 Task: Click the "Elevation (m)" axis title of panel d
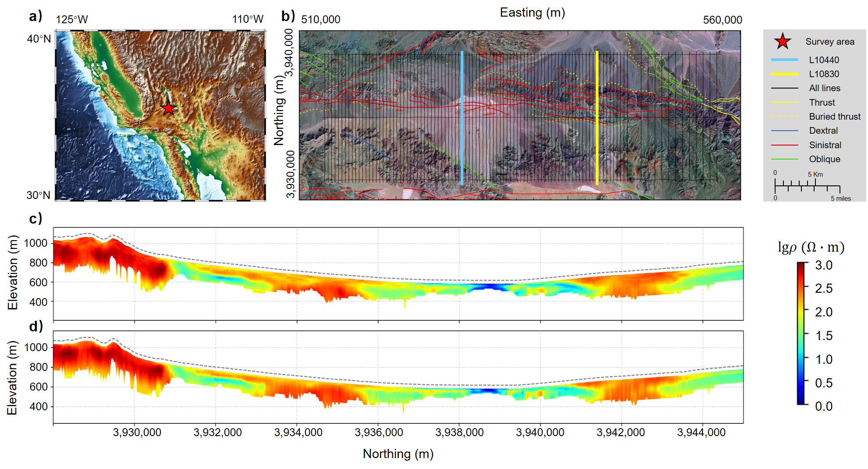[12, 378]
